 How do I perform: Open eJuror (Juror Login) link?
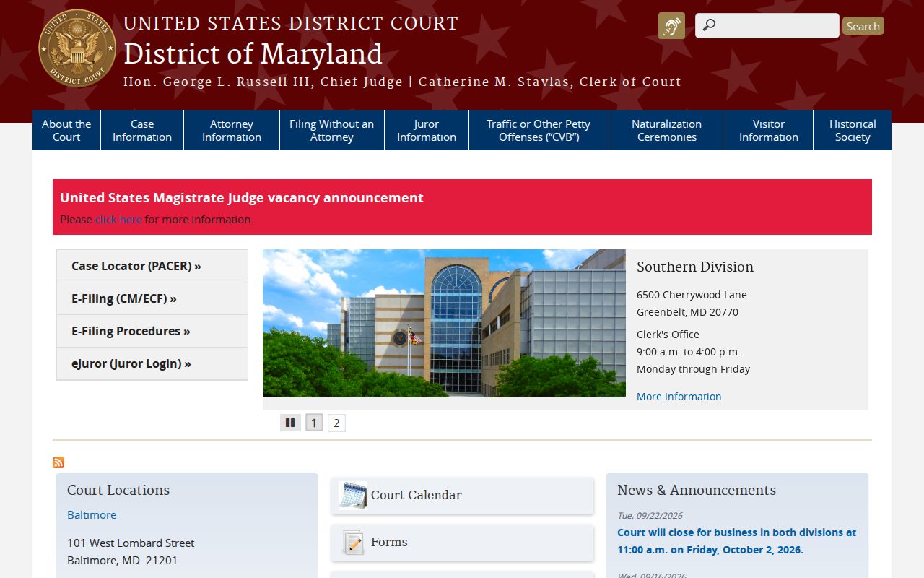tap(152, 363)
